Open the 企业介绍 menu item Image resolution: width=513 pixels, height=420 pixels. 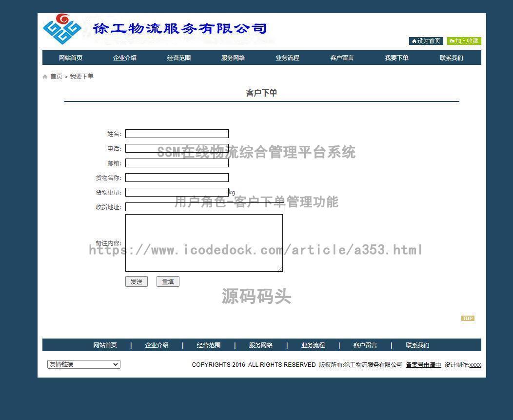(x=124, y=58)
